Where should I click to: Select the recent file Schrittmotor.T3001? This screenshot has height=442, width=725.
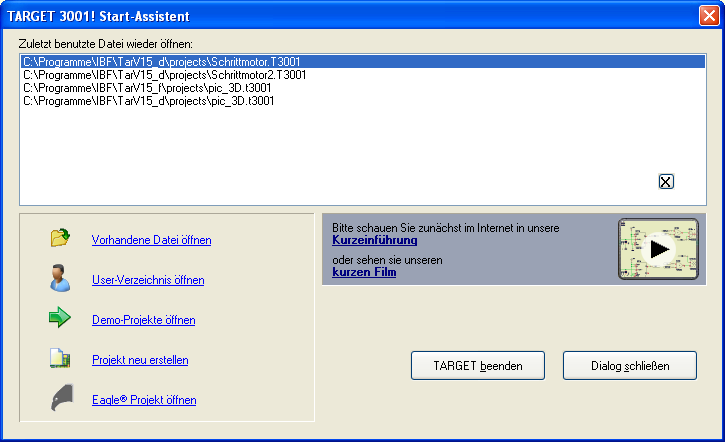tap(164, 62)
